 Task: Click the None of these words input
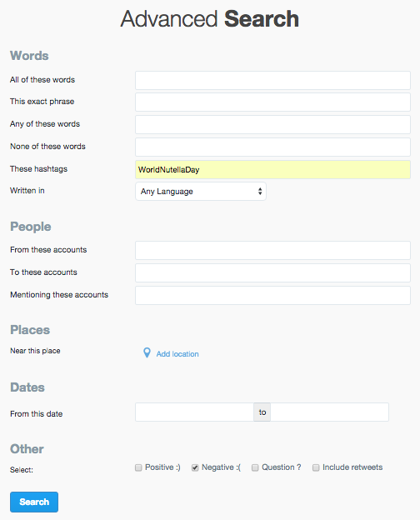(x=272, y=147)
